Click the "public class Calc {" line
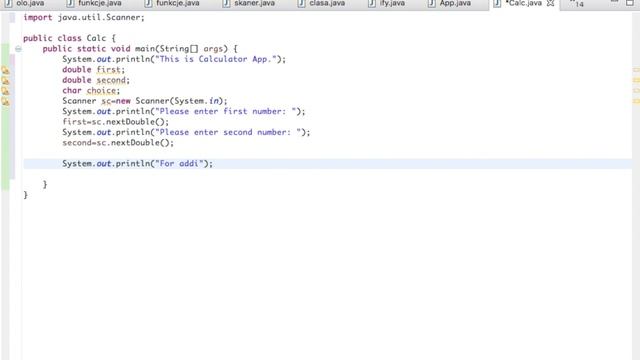The height and width of the screenshot is (360, 640). (x=69, y=38)
